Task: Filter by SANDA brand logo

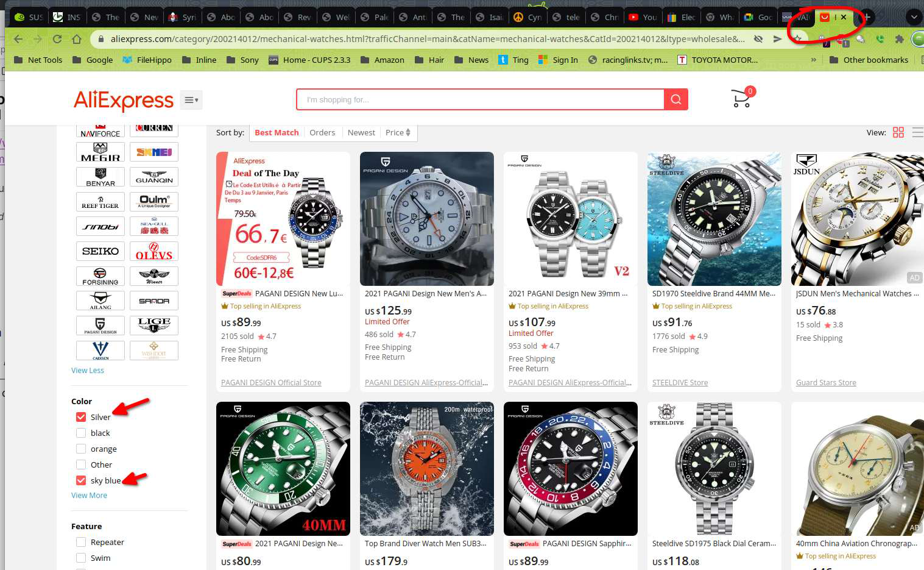Action: pyautogui.click(x=154, y=301)
